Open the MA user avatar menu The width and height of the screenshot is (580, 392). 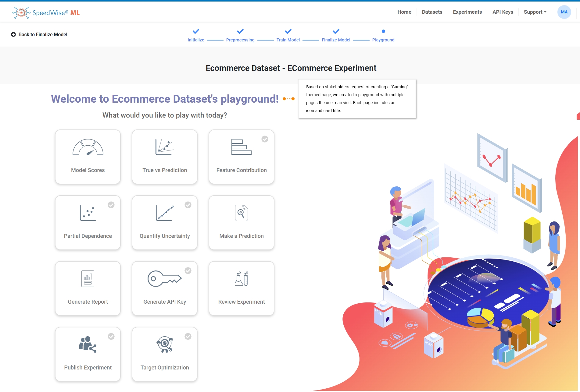[x=564, y=12]
